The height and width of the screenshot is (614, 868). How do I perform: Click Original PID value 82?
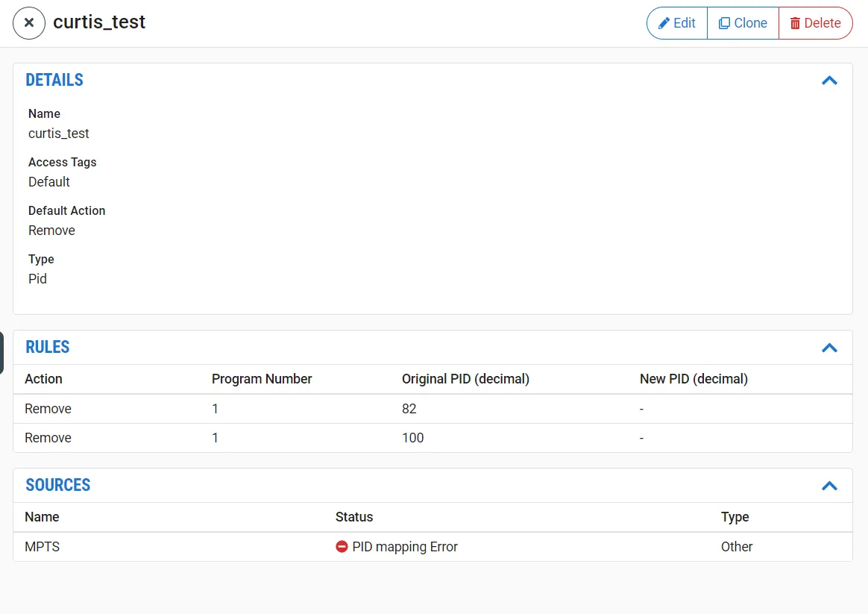point(409,409)
